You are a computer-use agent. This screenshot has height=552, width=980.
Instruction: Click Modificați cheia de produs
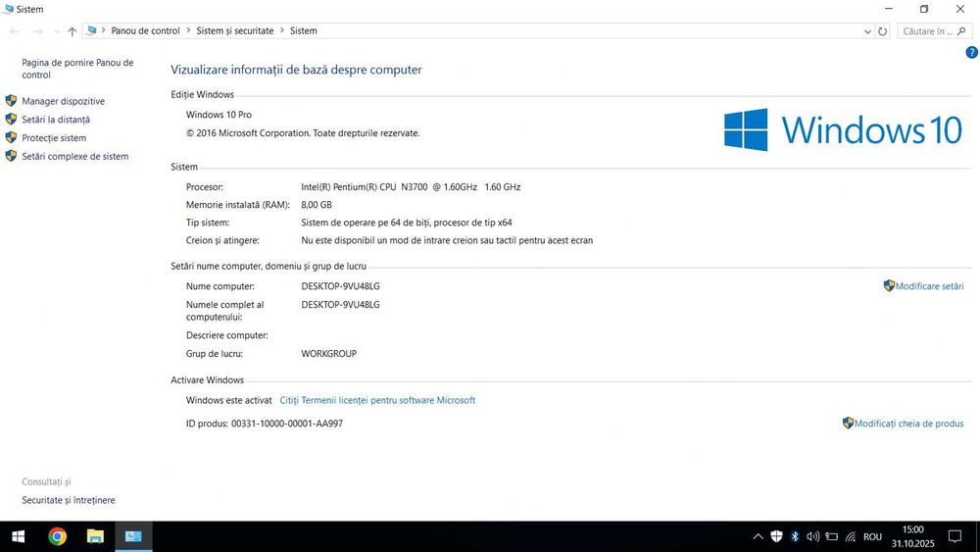point(908,424)
